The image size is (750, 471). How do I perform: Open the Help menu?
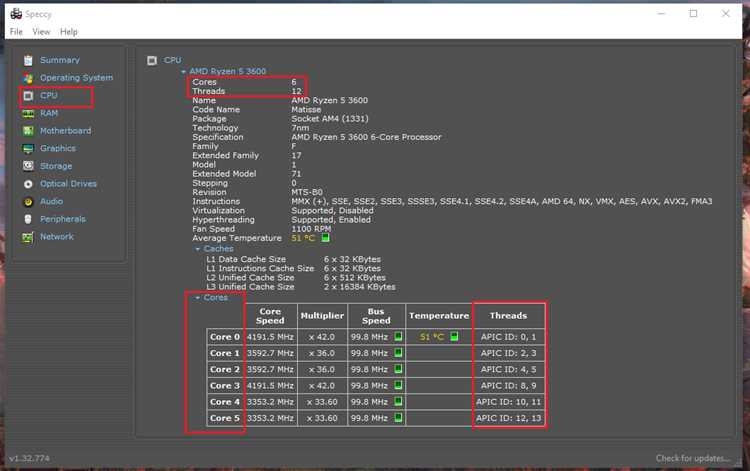click(x=69, y=32)
